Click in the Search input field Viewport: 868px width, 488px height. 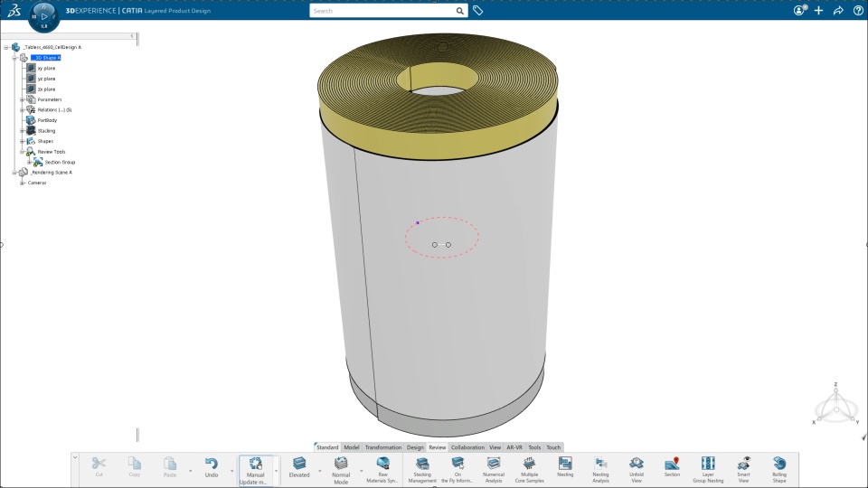pyautogui.click(x=382, y=11)
